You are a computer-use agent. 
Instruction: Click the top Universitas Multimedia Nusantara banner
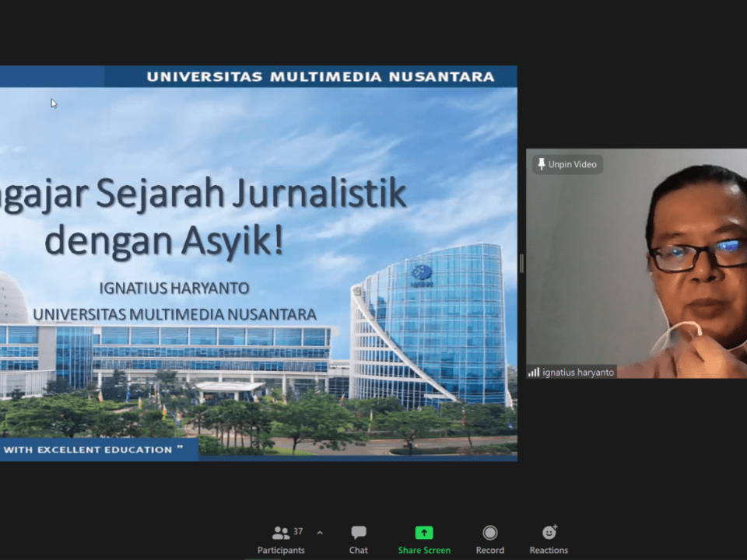320,76
